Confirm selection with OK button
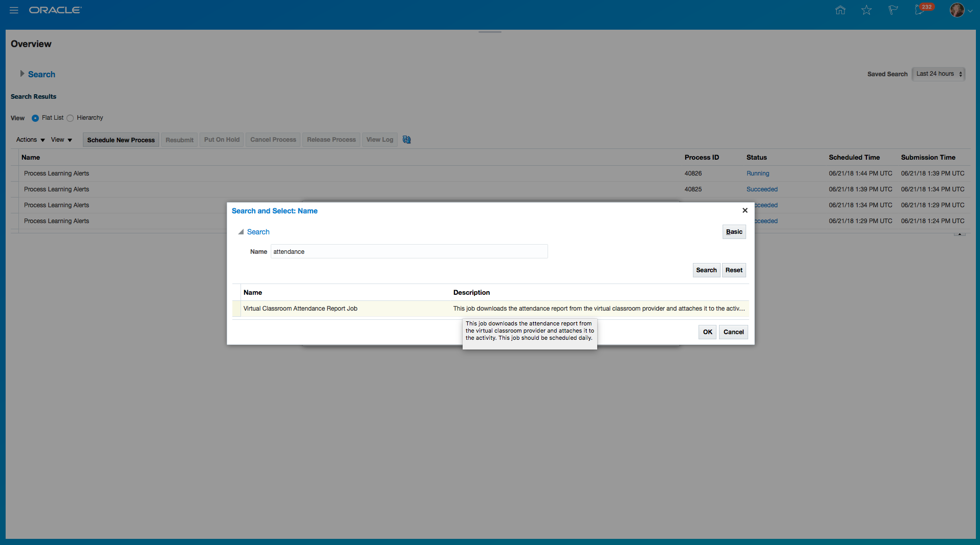The height and width of the screenshot is (545, 980). pos(707,332)
